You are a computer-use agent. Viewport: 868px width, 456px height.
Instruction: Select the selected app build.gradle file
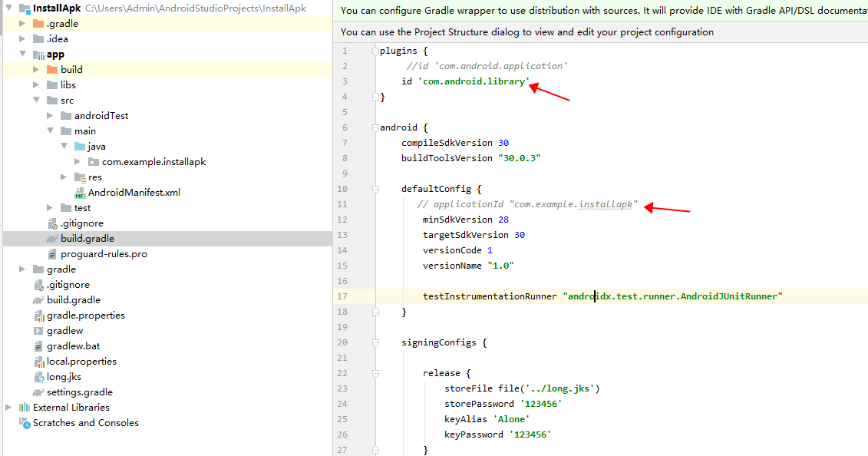coord(87,239)
